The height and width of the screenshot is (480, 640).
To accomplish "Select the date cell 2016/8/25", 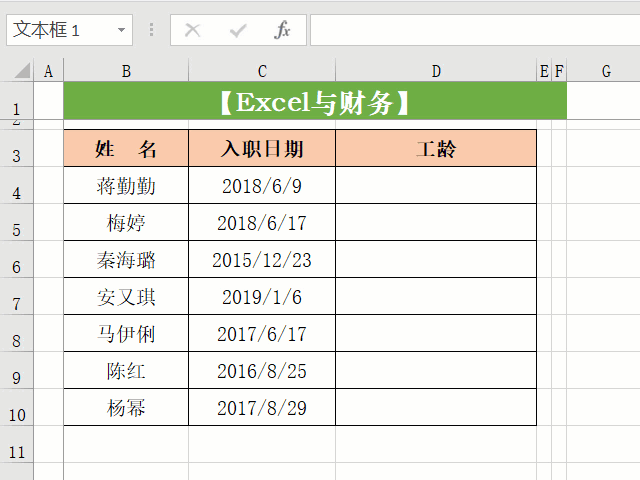I will (x=262, y=371).
